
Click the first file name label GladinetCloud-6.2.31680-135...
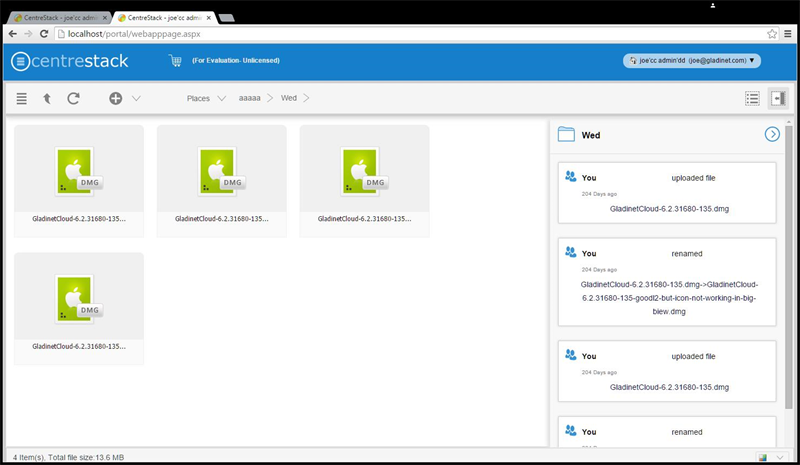coord(79,218)
